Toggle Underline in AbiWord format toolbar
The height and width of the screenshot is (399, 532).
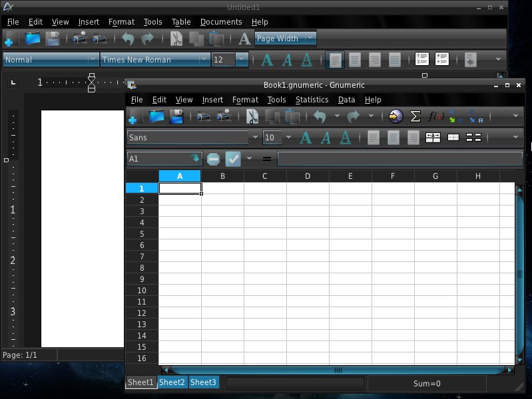307,60
